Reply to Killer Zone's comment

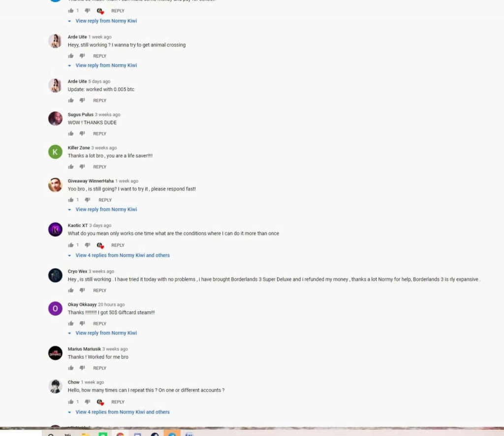pyautogui.click(x=99, y=167)
